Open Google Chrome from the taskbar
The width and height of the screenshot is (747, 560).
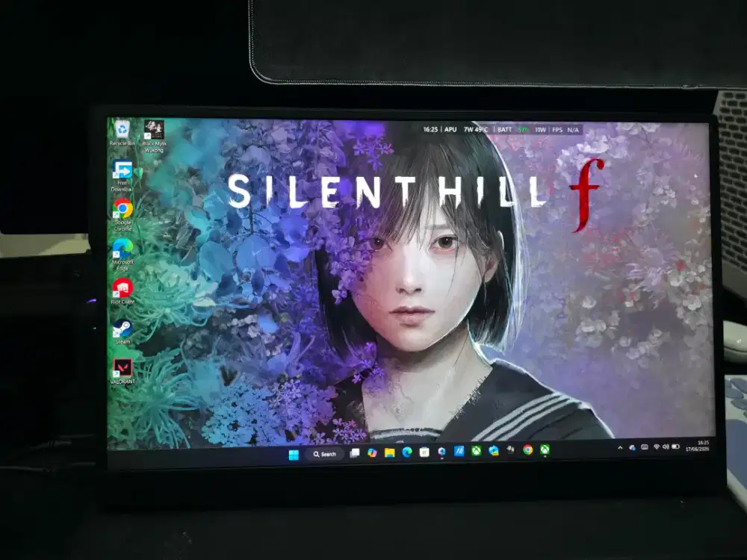527,449
